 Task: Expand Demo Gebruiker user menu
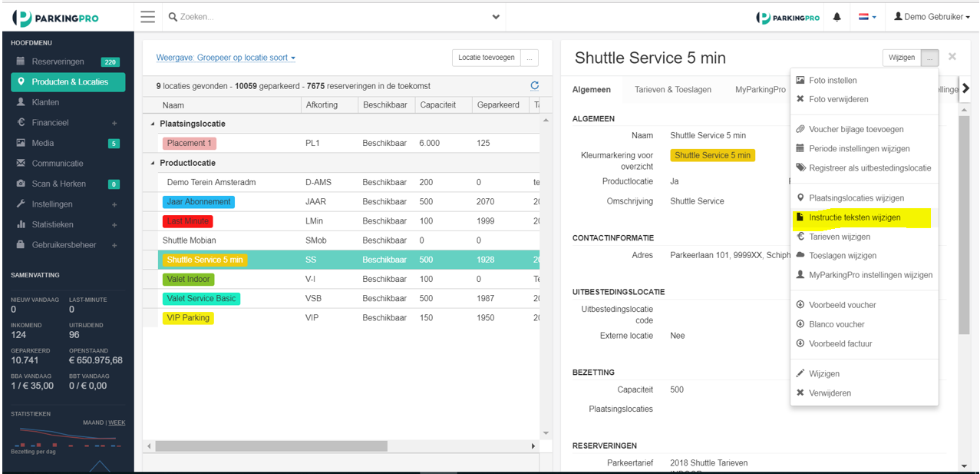(x=932, y=17)
